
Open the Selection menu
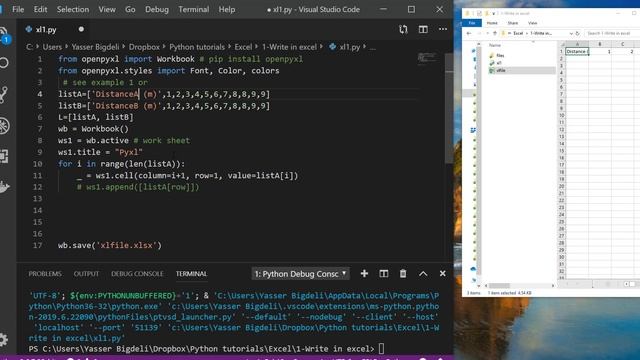click(x=73, y=9)
